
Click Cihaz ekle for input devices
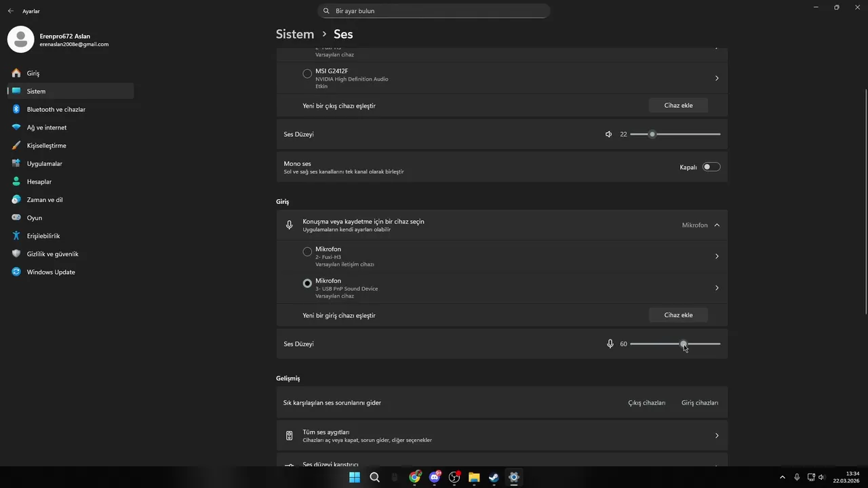click(678, 315)
